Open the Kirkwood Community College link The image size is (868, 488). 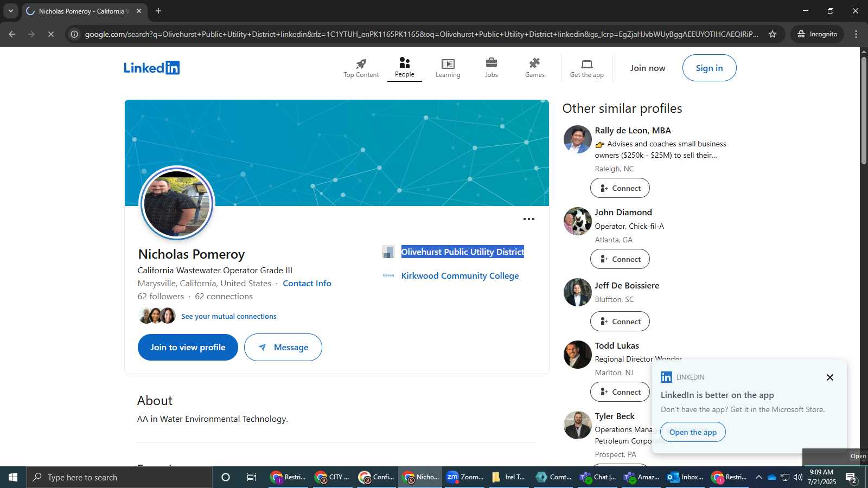(460, 275)
